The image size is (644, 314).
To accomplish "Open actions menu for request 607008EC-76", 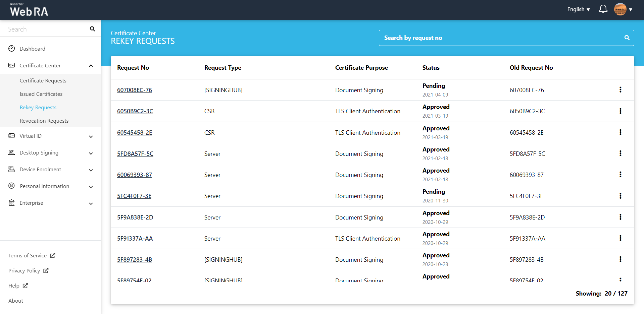I will (x=620, y=90).
